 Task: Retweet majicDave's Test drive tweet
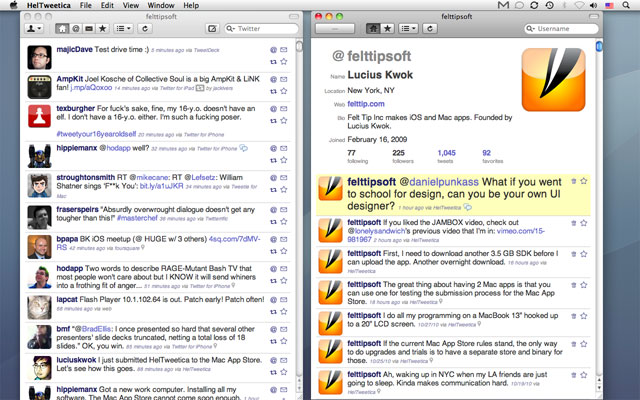[273, 62]
